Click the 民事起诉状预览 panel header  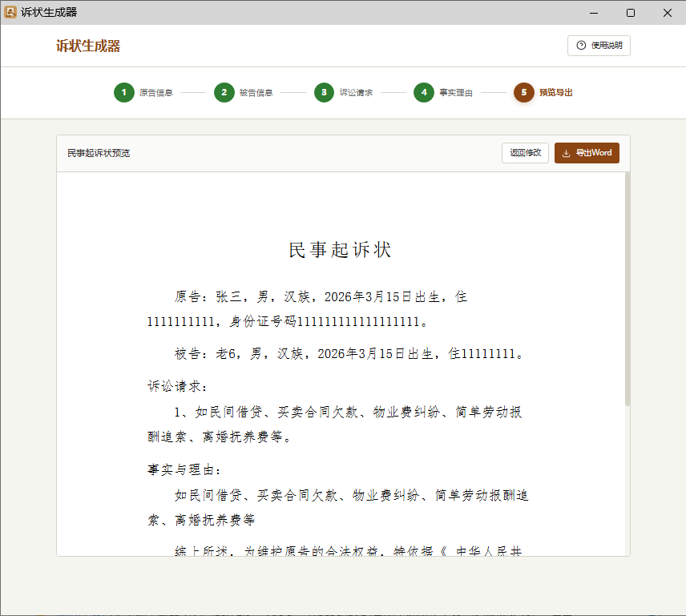[99, 152]
